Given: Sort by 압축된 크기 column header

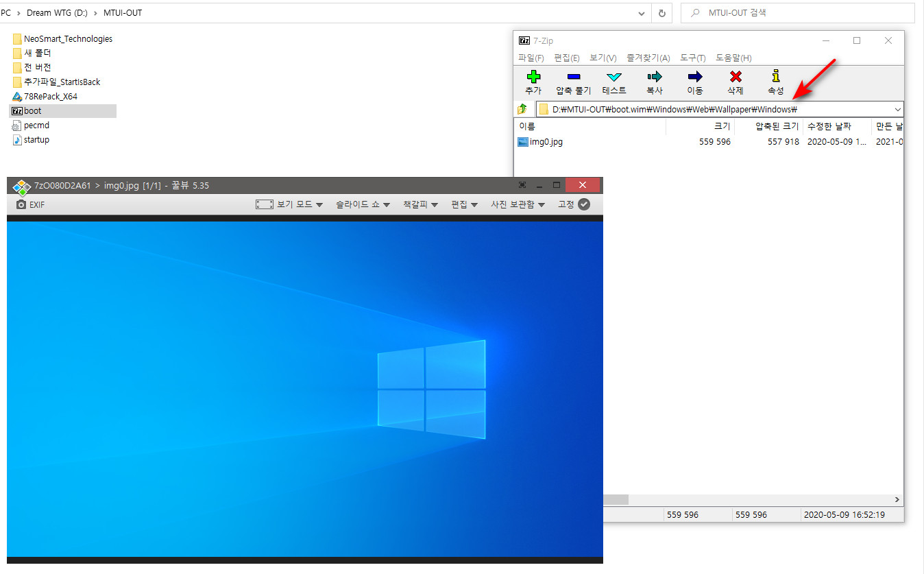Looking at the screenshot, I should point(768,126).
